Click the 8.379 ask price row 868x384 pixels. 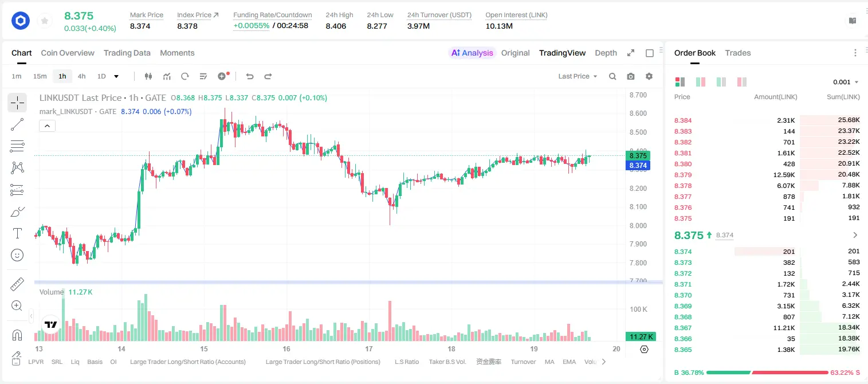tap(767, 175)
